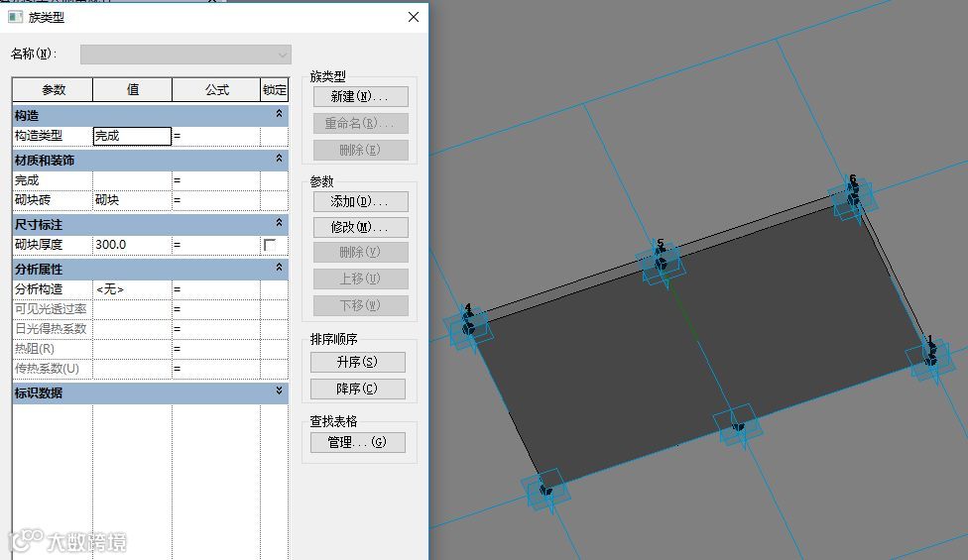968x560 pixels.
Task: Sort parameters with 降序(C)
Action: coord(358,390)
